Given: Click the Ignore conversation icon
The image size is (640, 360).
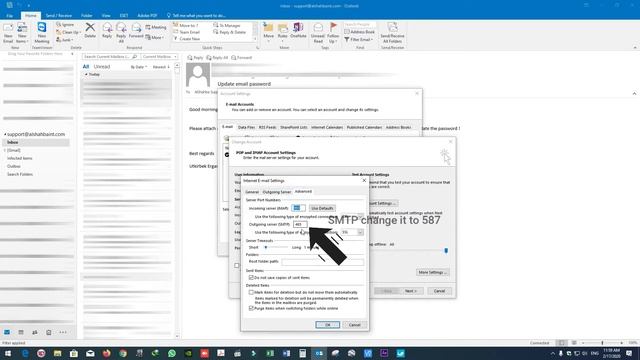Looking at the screenshot, I should click(x=65, y=25).
